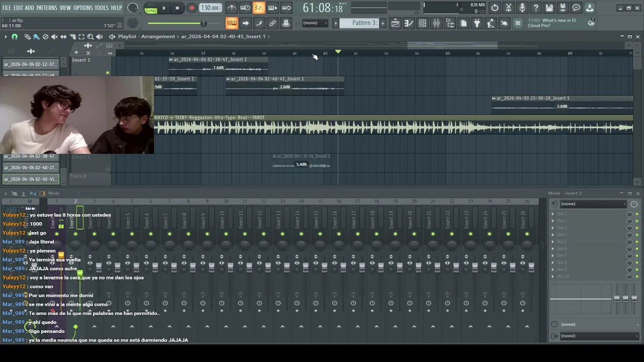Image resolution: width=644 pixels, height=362 pixels.
Task: Select the playlist playback speaker tool
Action: [x=100, y=37]
